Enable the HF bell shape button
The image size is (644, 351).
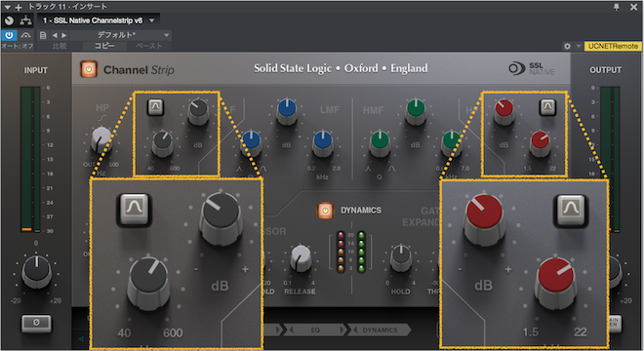(547, 107)
